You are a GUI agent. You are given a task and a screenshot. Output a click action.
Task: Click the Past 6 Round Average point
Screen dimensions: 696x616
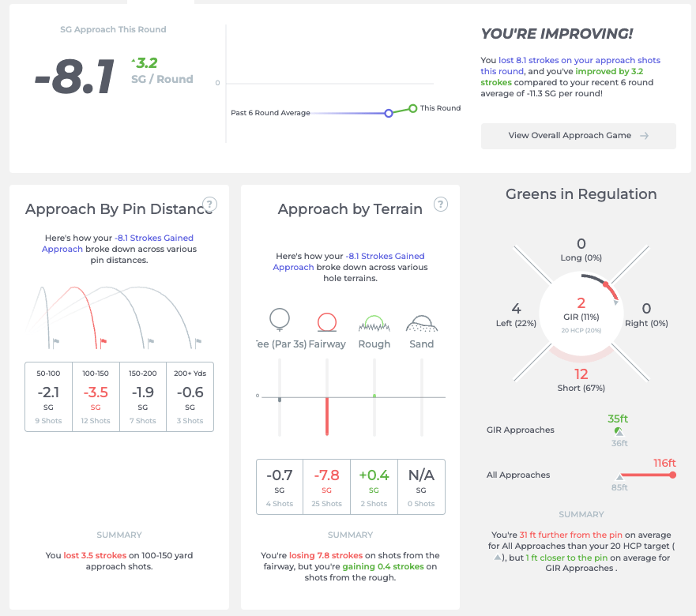coord(389,113)
